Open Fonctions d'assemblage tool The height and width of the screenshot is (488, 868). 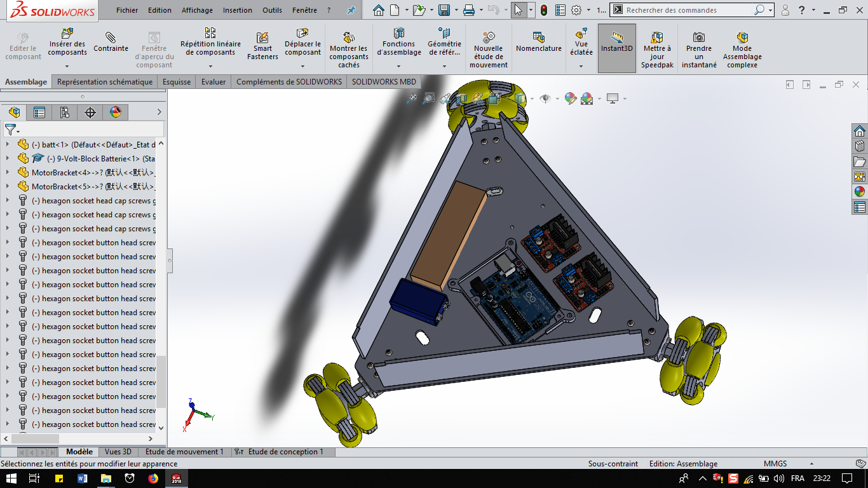(x=398, y=42)
